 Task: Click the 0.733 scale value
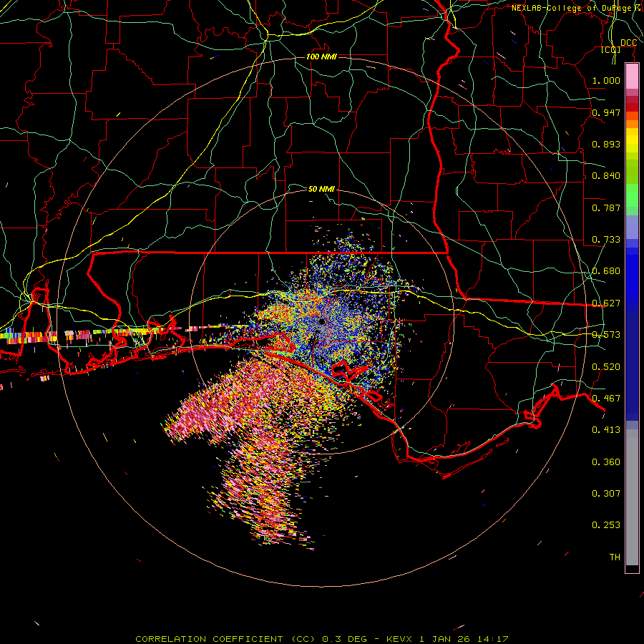[606, 240]
